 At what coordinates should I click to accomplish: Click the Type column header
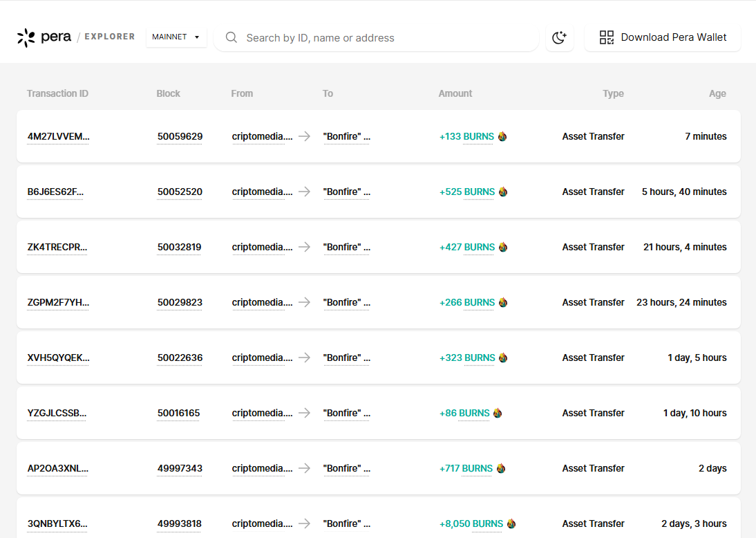pos(613,93)
